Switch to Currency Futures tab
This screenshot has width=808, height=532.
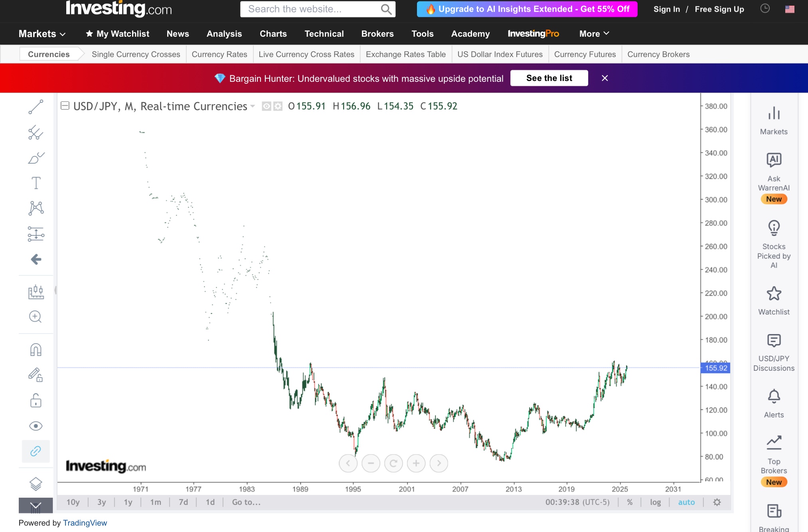click(585, 54)
